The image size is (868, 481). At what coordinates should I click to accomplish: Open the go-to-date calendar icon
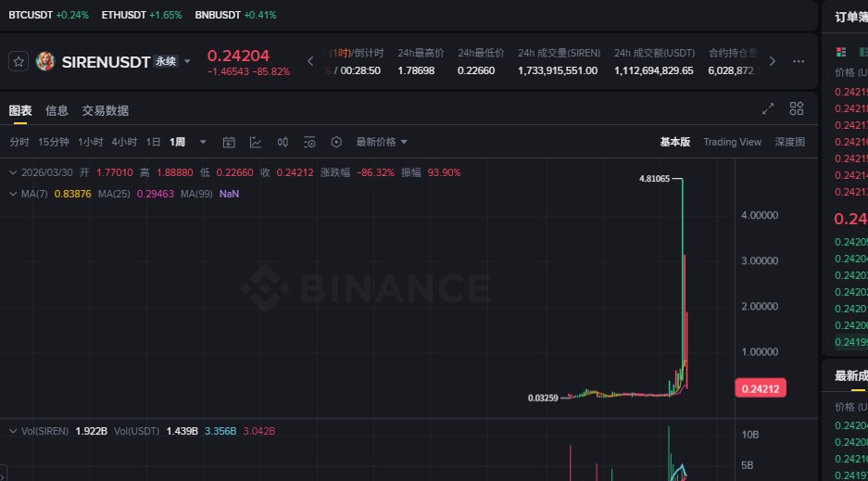pos(229,142)
